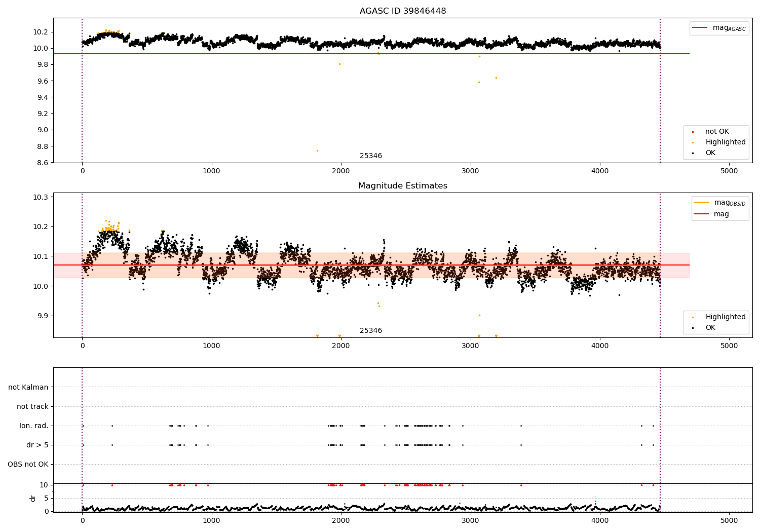Click the green mag AGASC legend line
The height and width of the screenshot is (532, 760).
700,28
